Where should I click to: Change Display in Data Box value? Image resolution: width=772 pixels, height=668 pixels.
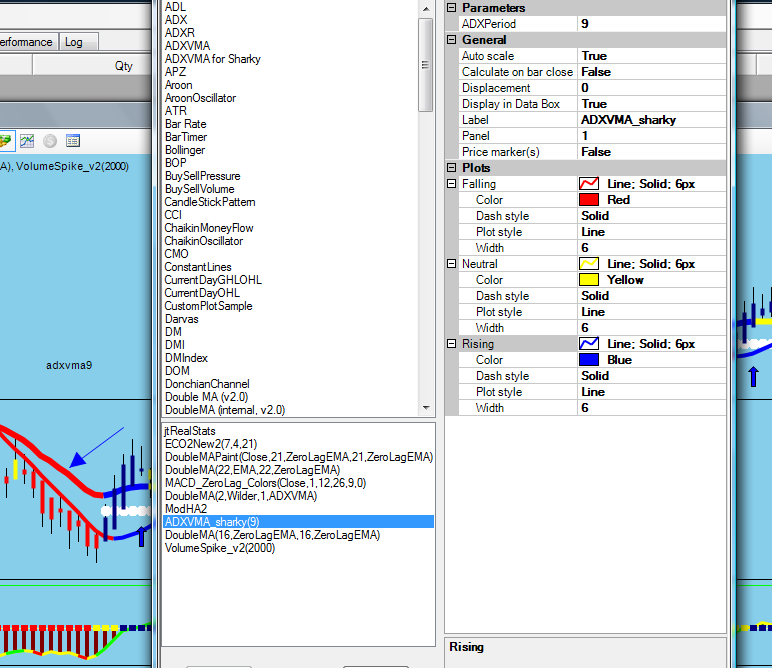point(651,104)
